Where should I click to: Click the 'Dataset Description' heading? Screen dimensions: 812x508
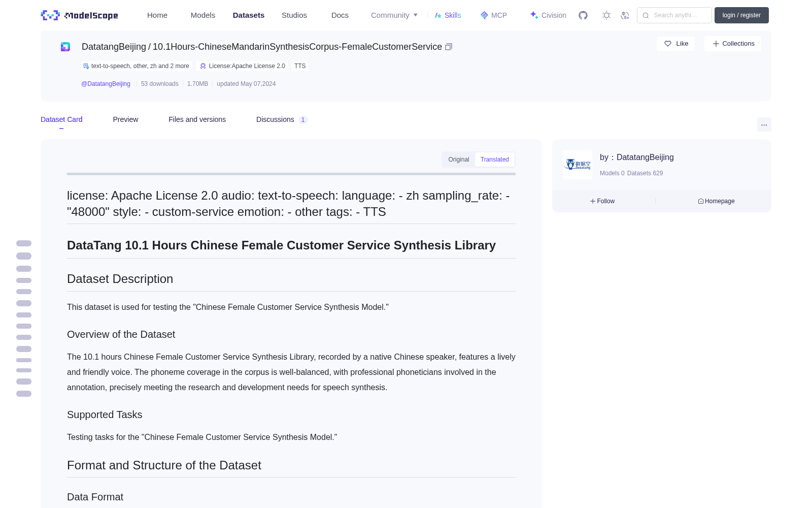click(120, 279)
